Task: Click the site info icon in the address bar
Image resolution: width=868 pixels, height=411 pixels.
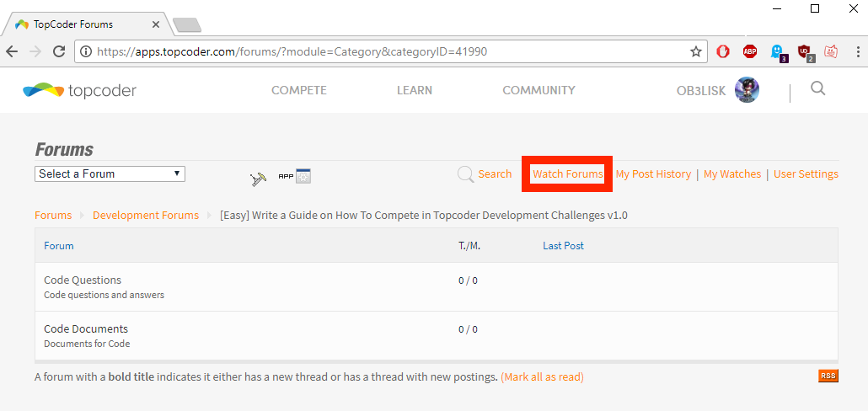Action: pyautogui.click(x=86, y=51)
